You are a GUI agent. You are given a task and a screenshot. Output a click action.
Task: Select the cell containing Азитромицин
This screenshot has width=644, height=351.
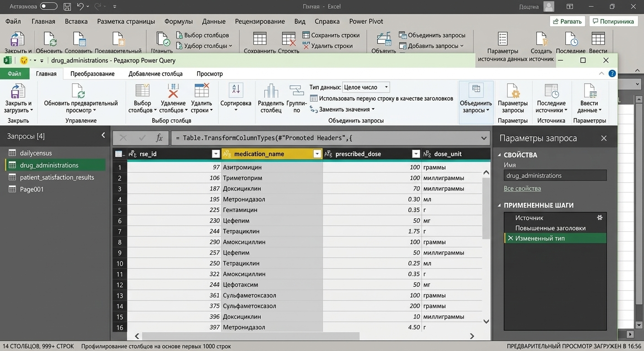click(x=272, y=167)
